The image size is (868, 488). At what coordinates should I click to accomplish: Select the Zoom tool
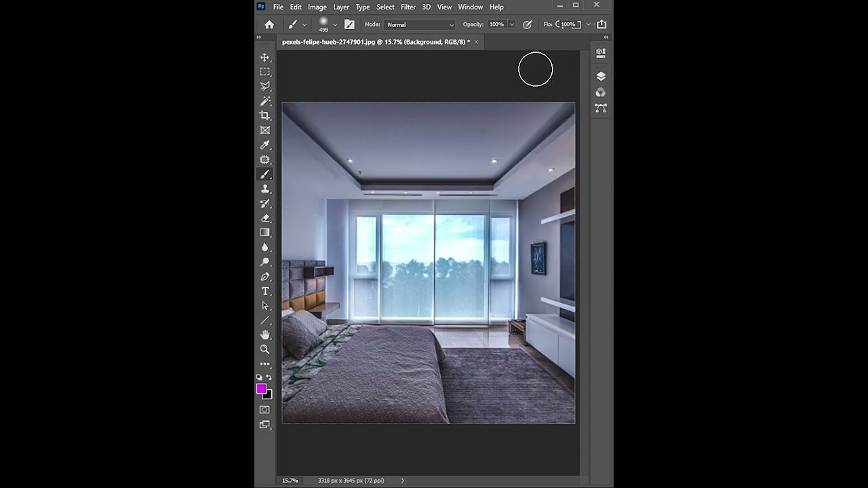click(x=265, y=350)
